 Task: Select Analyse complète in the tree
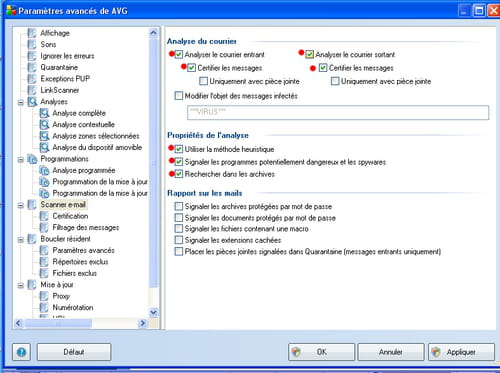pyautogui.click(x=79, y=113)
